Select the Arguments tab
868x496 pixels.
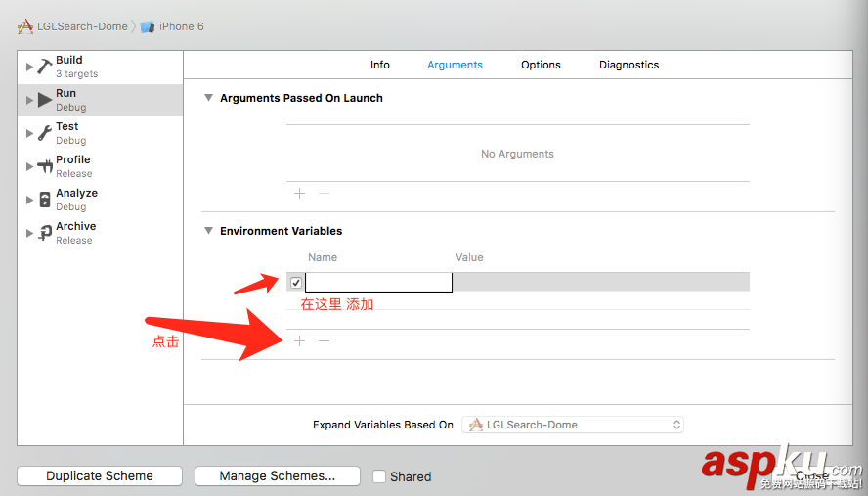click(x=456, y=65)
